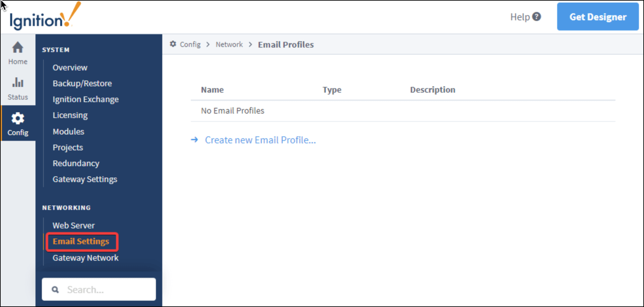
Task: Click the Home house icon
Action: [18, 48]
